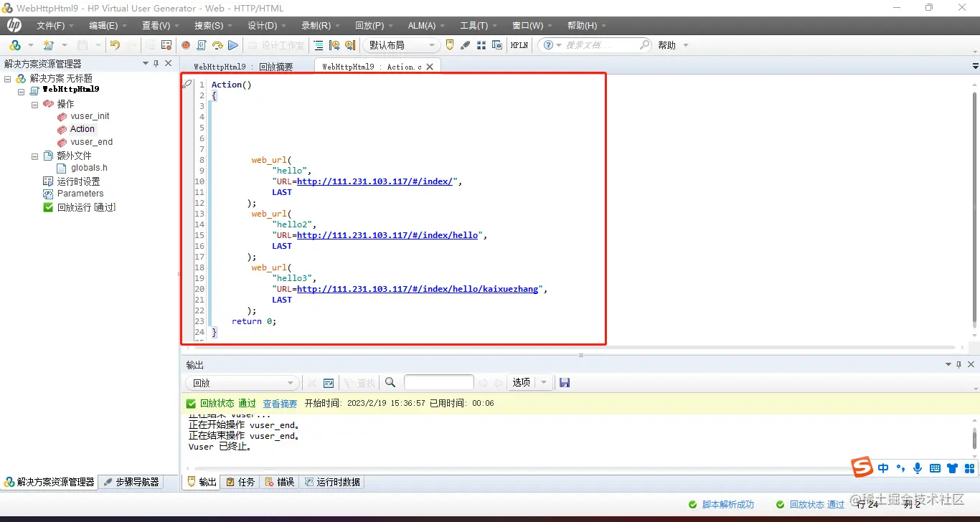Click the green check beside 回放运行 [通过]
This screenshot has width=980, height=522.
[47, 207]
